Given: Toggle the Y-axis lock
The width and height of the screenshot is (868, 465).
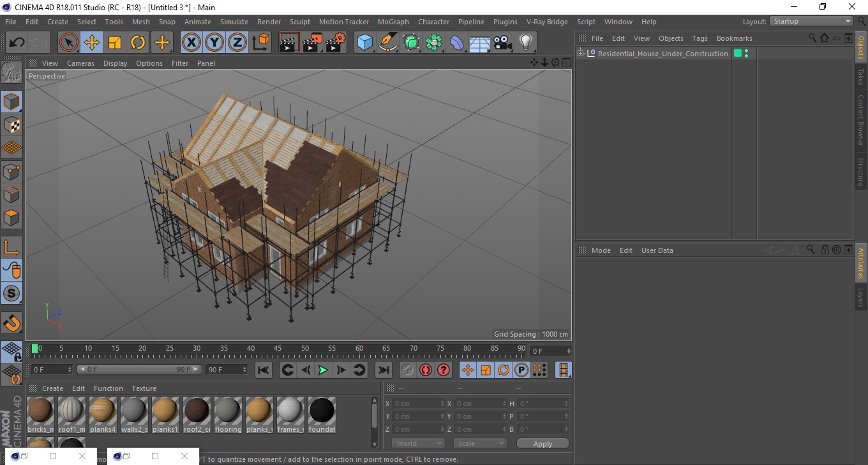Looking at the screenshot, I should point(214,43).
